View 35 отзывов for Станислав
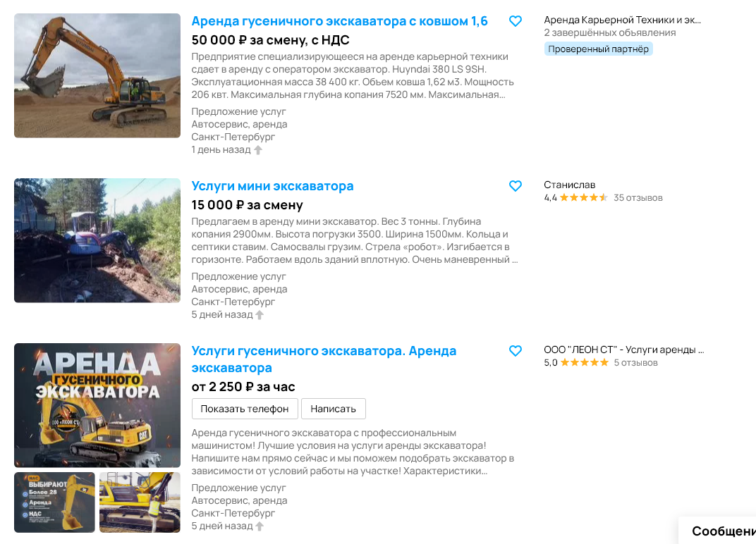This screenshot has width=756, height=544. click(x=638, y=197)
